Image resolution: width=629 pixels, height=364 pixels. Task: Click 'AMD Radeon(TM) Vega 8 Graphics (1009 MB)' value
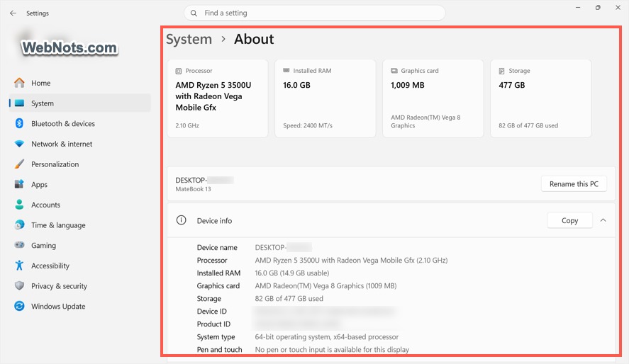pyautogui.click(x=325, y=286)
